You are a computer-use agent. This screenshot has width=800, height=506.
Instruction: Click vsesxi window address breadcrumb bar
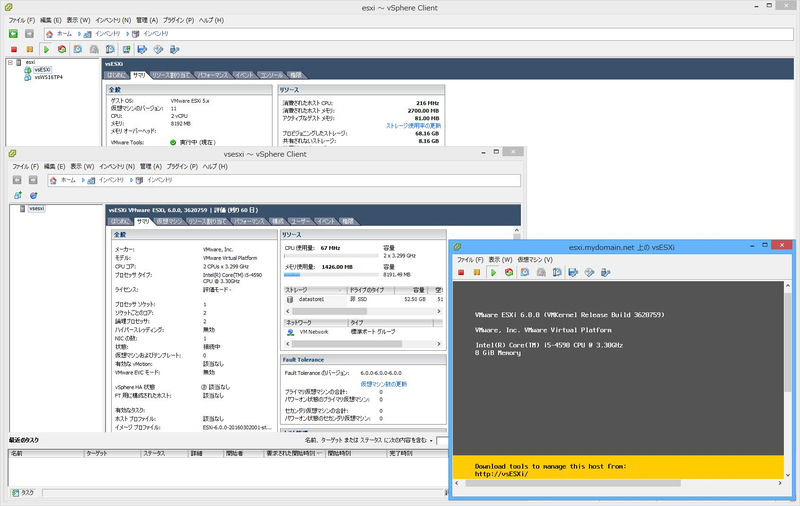click(x=284, y=180)
